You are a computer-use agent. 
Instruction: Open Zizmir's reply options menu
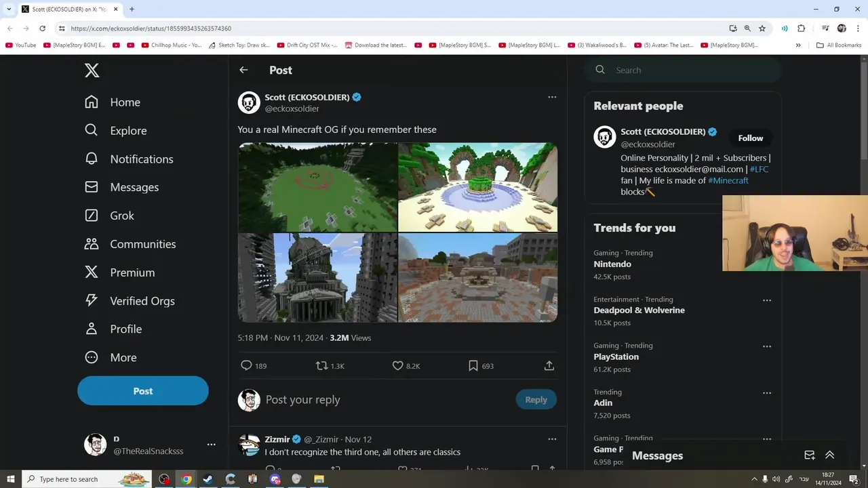pos(552,439)
